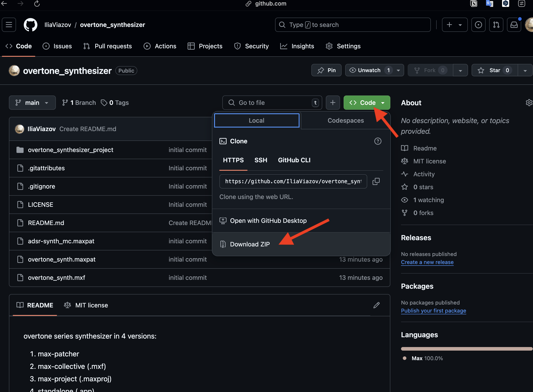Open the Security tab
The width and height of the screenshot is (533, 392).
[x=251, y=46]
